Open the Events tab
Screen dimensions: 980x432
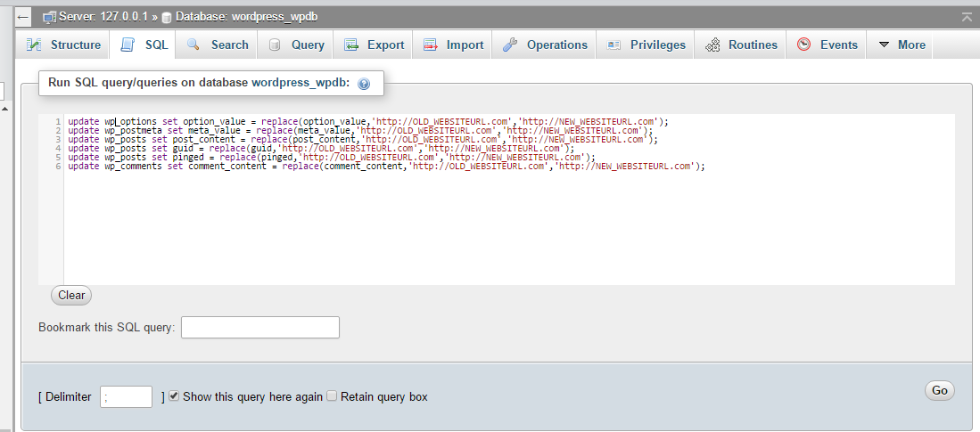tap(827, 45)
